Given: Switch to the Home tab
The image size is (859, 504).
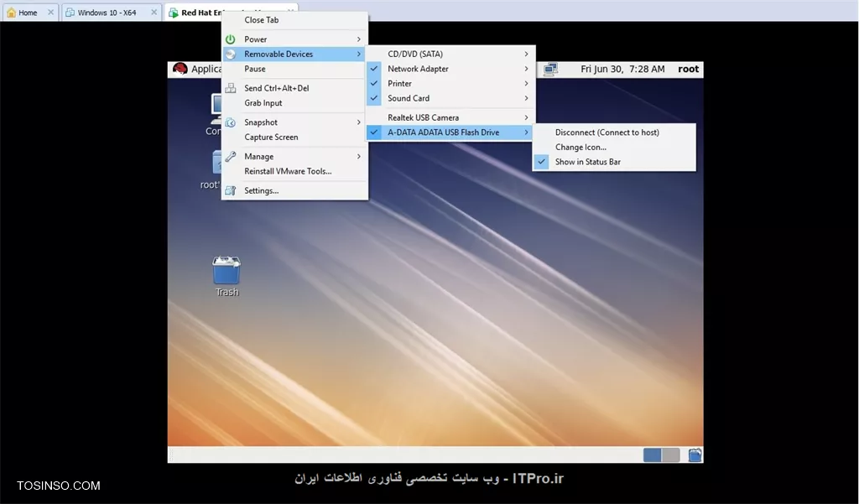Looking at the screenshot, I should pos(30,13).
